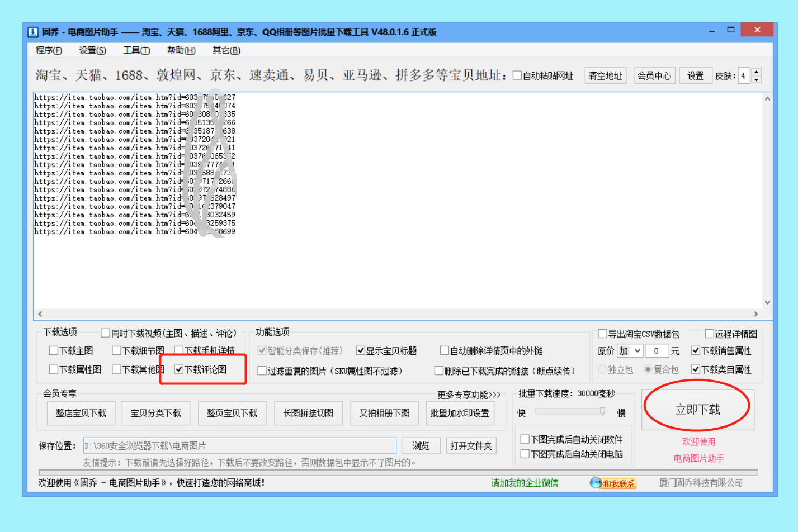Image resolution: width=798 pixels, height=532 pixels.
Task: Uncheck the 下载评论图 option
Action: tap(179, 370)
